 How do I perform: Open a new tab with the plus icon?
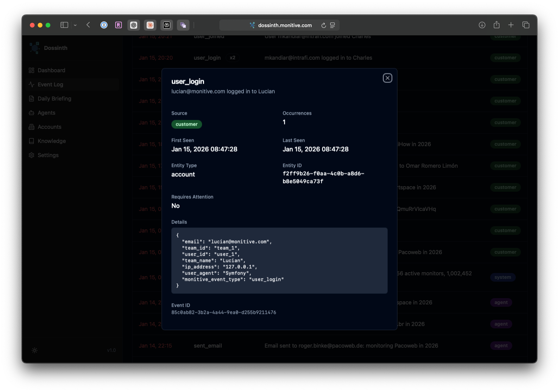click(x=511, y=25)
